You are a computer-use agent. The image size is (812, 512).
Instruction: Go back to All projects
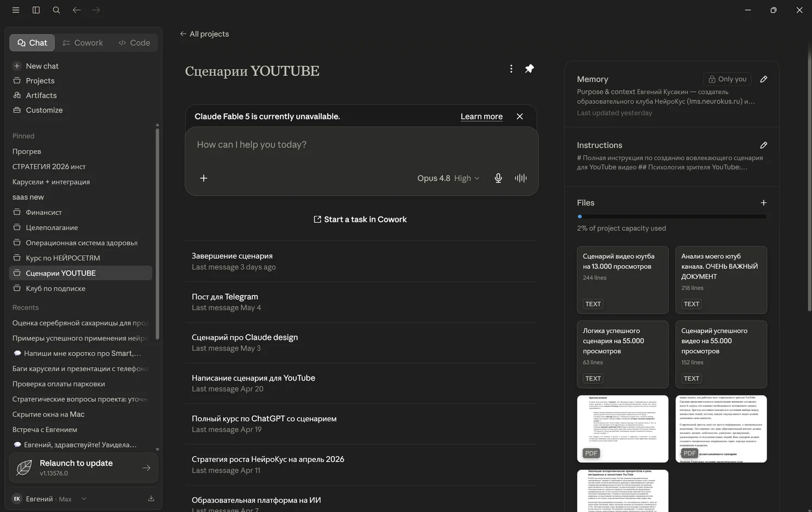tap(204, 34)
